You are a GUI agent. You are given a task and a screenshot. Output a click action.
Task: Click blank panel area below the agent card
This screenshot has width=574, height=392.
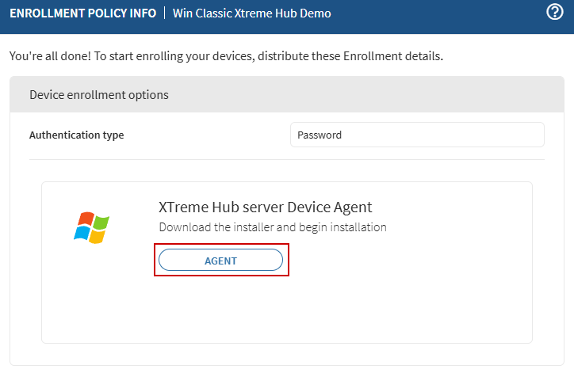(287, 354)
